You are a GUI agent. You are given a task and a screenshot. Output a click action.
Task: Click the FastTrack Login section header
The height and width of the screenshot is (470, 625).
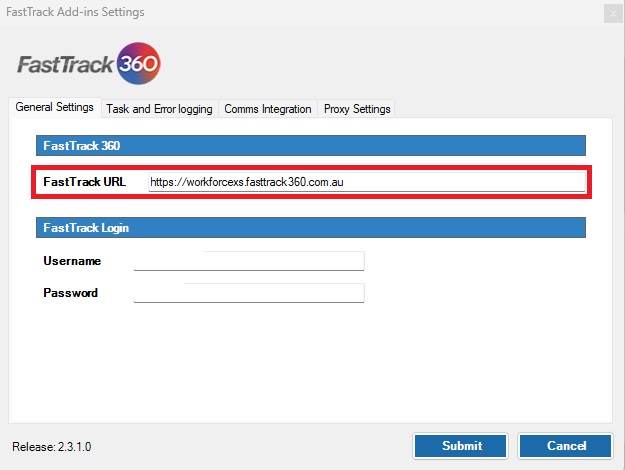coord(311,228)
